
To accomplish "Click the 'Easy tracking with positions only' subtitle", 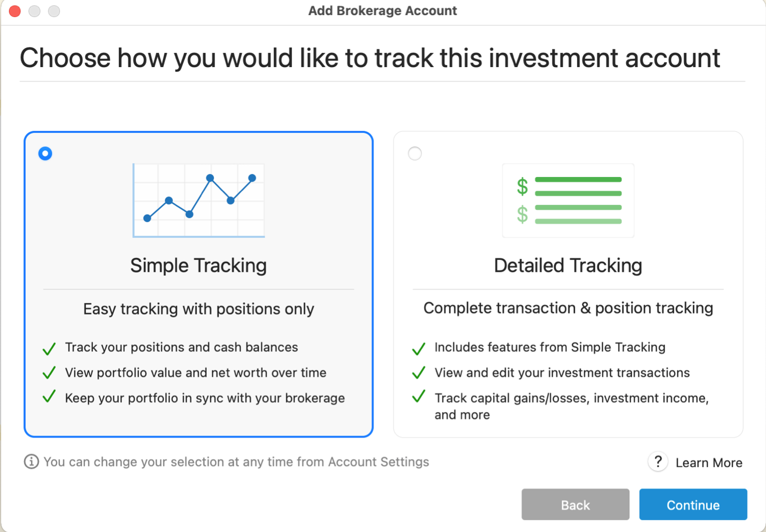I will [x=198, y=309].
